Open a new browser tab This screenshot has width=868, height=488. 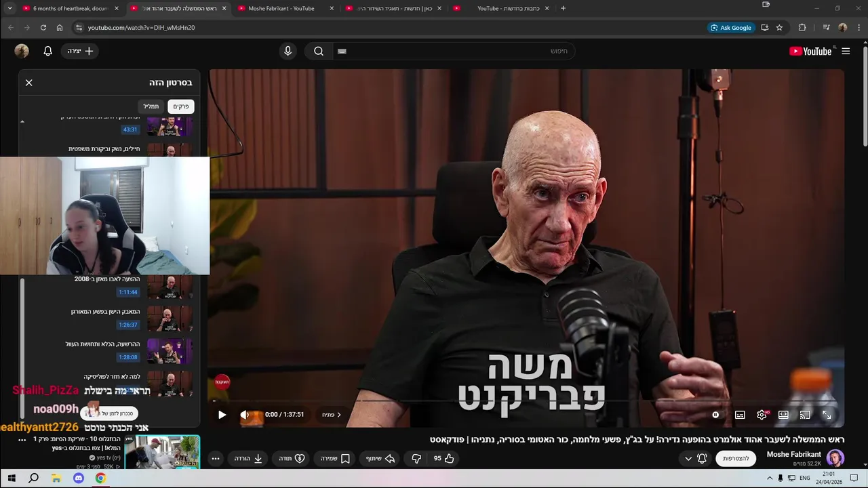click(563, 8)
